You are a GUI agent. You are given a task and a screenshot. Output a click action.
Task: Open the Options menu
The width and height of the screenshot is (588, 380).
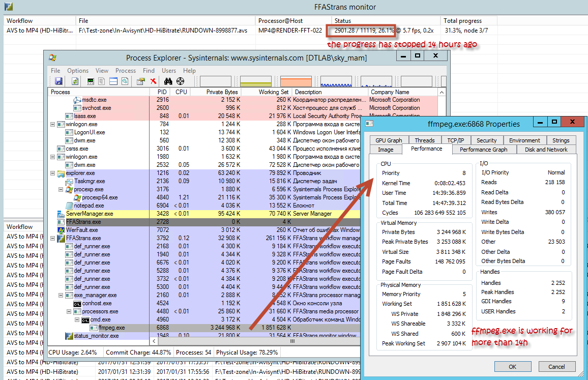click(x=78, y=71)
